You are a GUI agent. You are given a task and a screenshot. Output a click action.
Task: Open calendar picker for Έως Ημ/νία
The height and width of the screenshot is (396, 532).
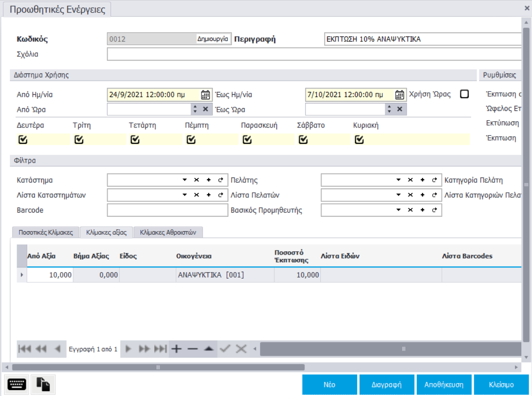tap(400, 95)
